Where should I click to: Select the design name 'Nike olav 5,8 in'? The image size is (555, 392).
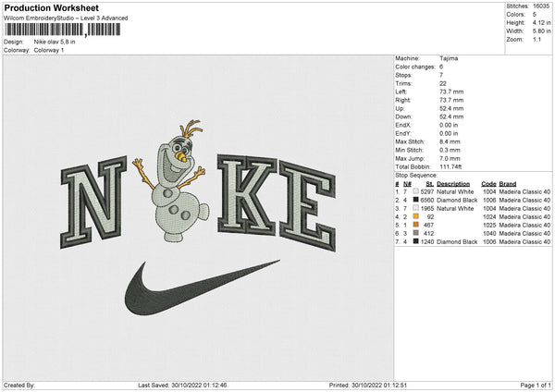pyautogui.click(x=55, y=42)
